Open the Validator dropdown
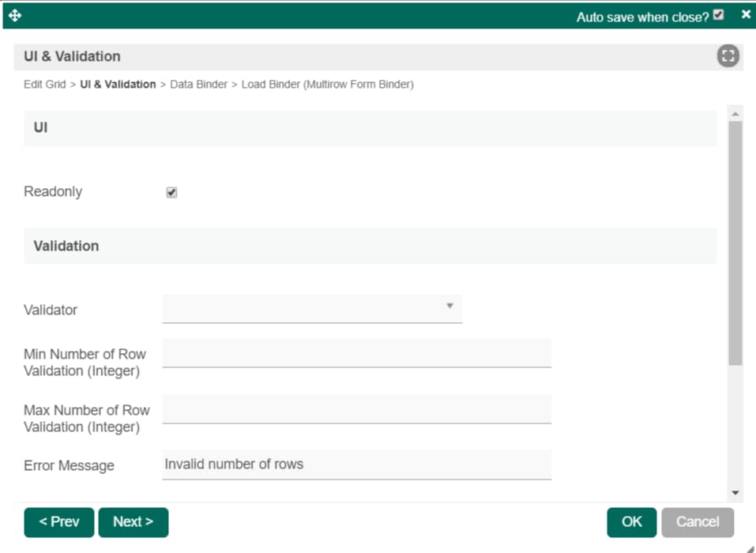The width and height of the screenshot is (756, 553). pos(312,309)
